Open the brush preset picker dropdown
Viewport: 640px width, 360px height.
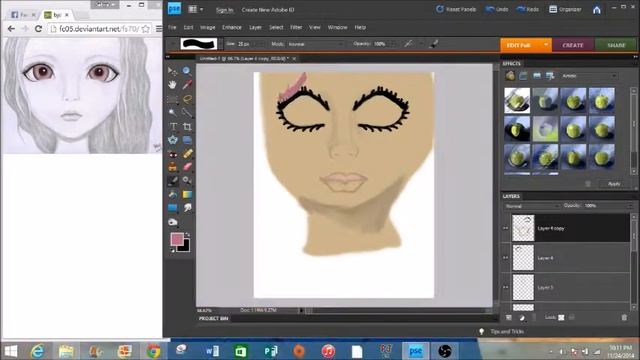coord(221,44)
